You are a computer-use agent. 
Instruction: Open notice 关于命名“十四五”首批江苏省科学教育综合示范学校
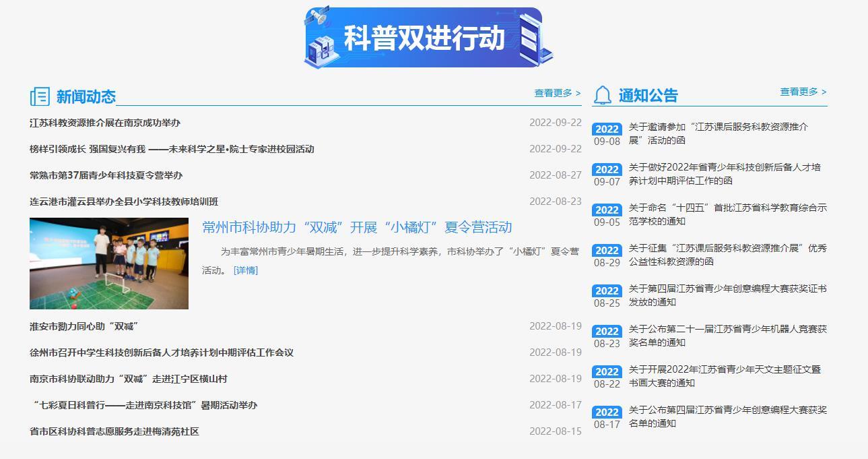point(728,214)
